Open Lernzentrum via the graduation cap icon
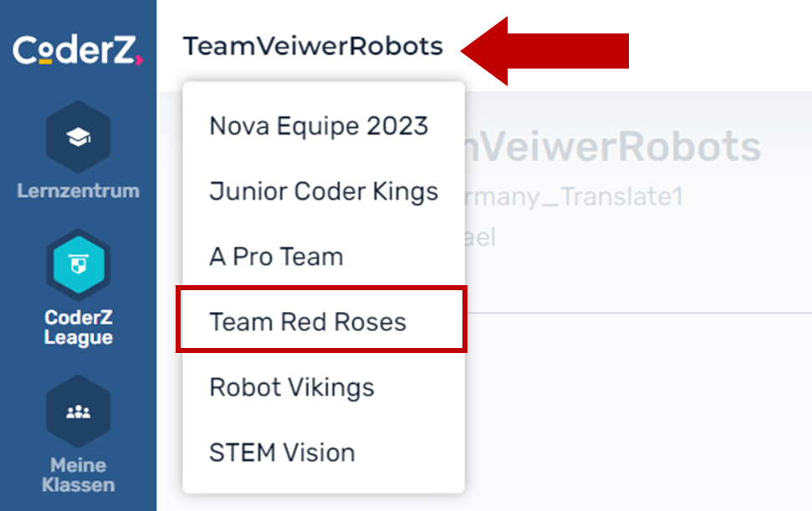Viewport: 812px width, 511px height. [x=78, y=138]
